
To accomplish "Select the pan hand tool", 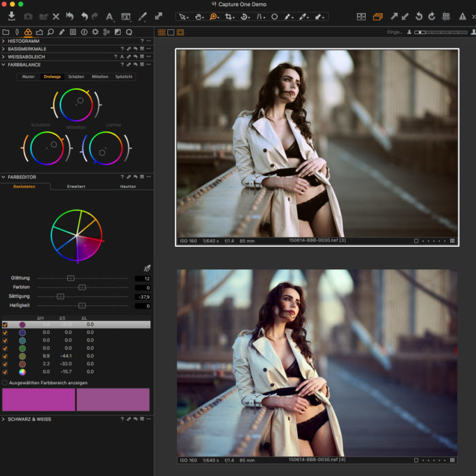I will (199, 17).
